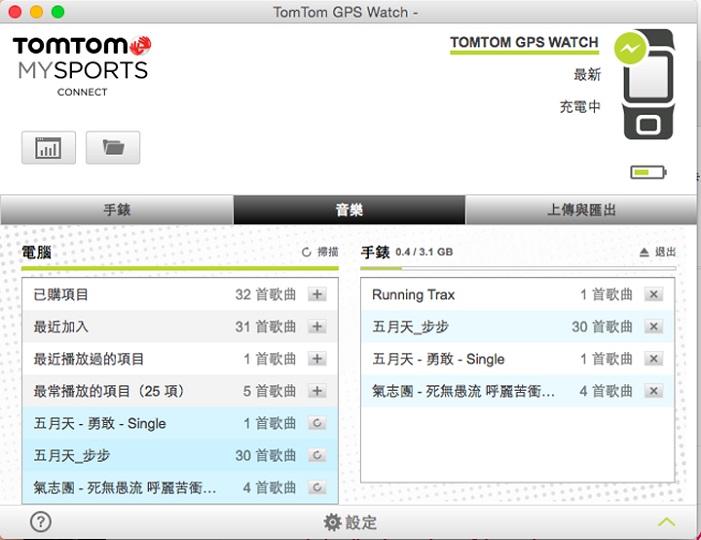
Task: Select 五月天 - 勇敢 - Single in computer list
Action: 180,423
